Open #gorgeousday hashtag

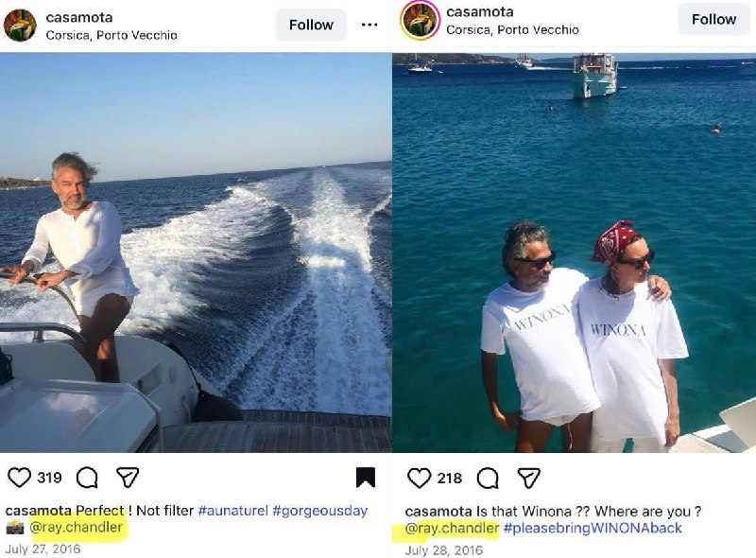point(319,511)
